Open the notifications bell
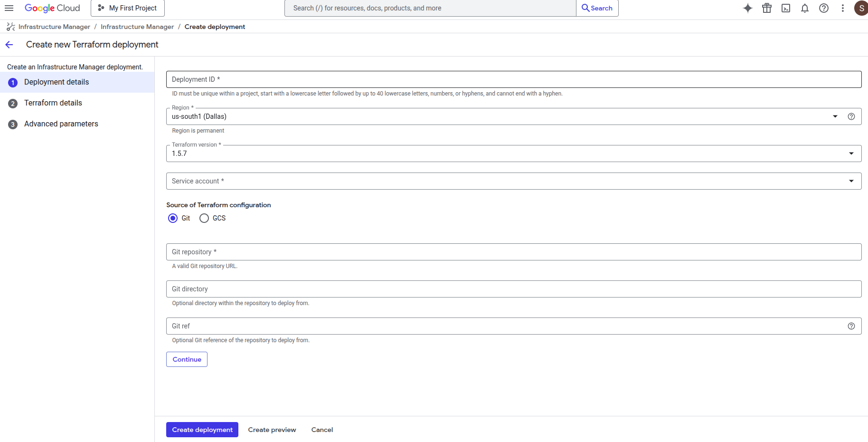 pos(805,8)
